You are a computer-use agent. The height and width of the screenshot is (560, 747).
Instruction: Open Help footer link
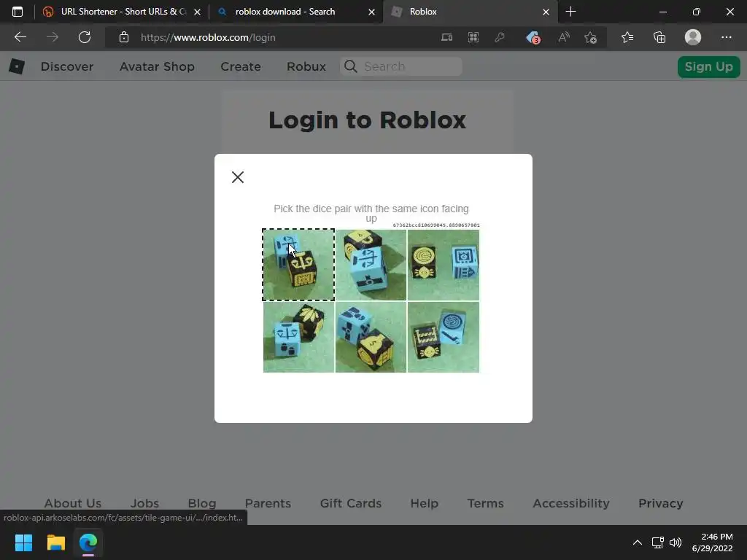tap(424, 503)
